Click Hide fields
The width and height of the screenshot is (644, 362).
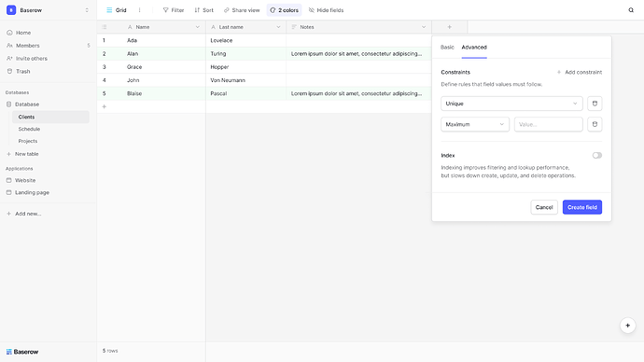[x=326, y=10]
